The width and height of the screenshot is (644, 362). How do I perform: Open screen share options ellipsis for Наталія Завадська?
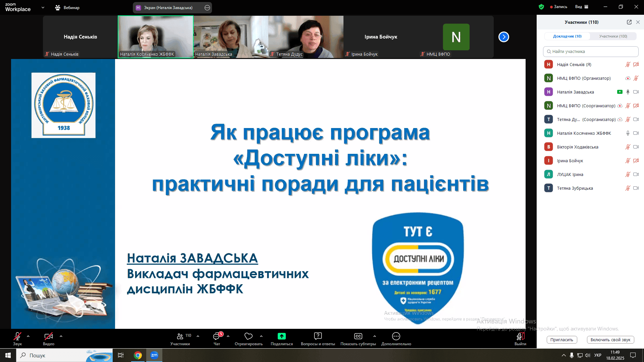(x=207, y=8)
